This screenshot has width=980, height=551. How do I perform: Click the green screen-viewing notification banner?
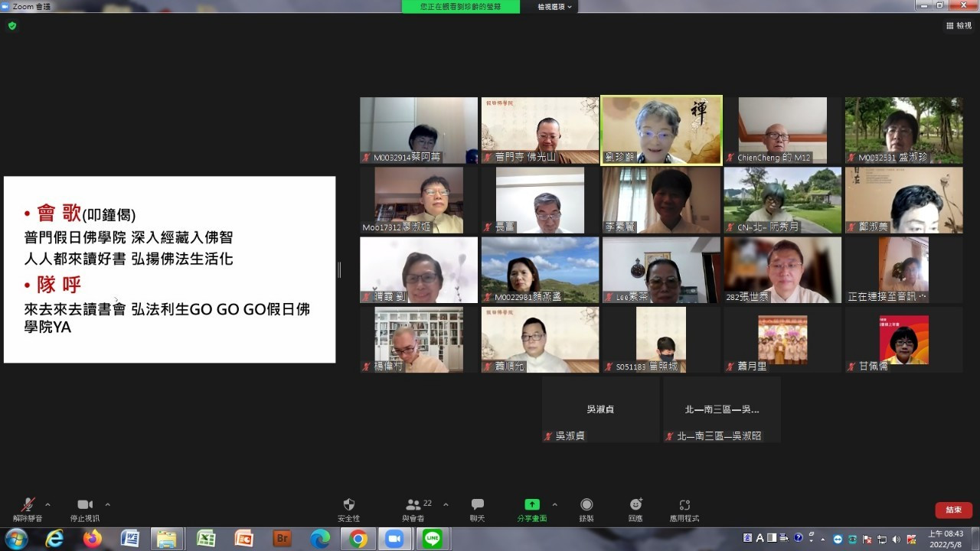point(460,7)
